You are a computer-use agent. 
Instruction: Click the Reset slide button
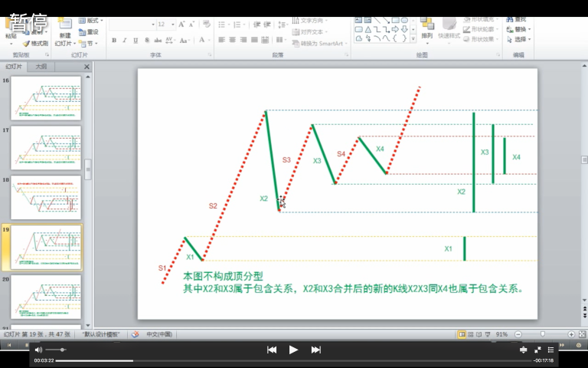(90, 32)
